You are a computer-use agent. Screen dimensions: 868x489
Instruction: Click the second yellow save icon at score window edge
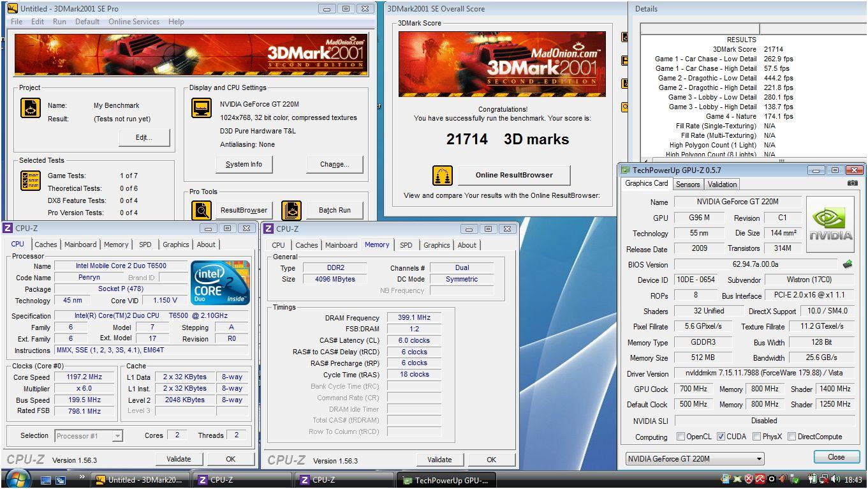(625, 61)
